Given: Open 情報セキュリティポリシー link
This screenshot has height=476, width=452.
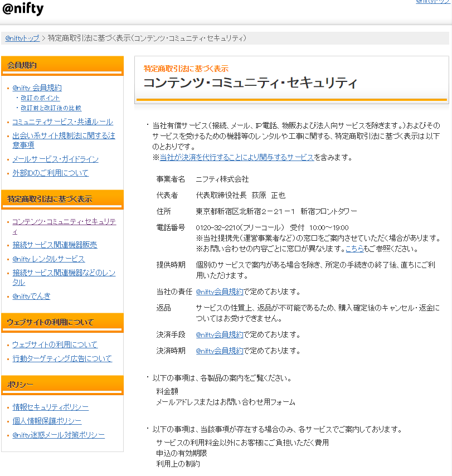Looking at the screenshot, I should (x=50, y=407).
